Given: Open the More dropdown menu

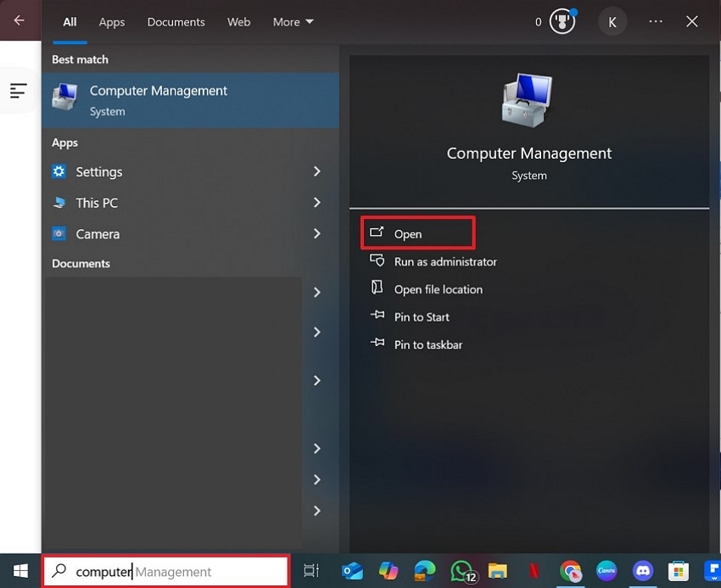Looking at the screenshot, I should 293,21.
